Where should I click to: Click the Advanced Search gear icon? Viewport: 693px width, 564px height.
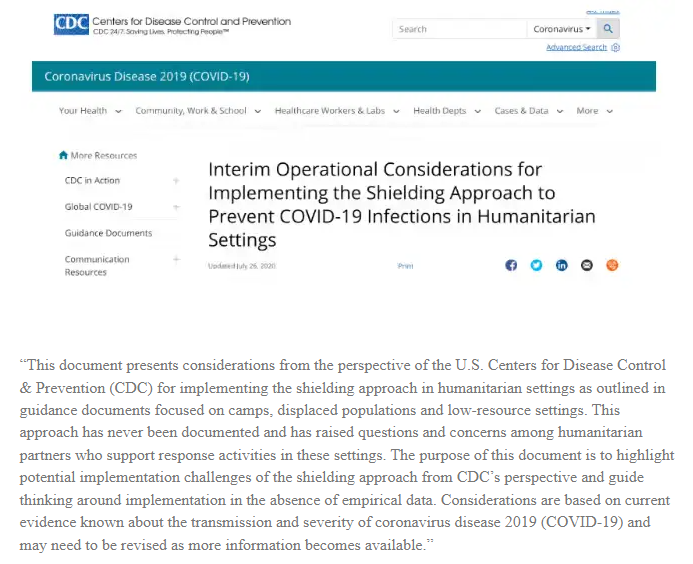point(615,47)
